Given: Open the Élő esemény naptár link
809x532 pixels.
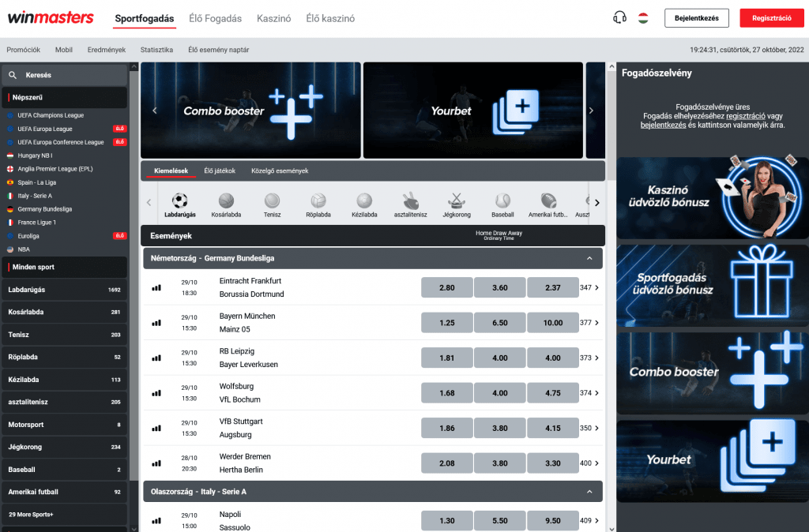Looking at the screenshot, I should point(218,50).
